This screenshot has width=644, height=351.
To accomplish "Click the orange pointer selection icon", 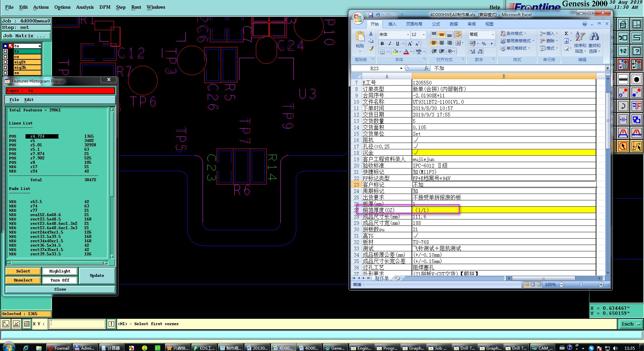I will [x=623, y=146].
